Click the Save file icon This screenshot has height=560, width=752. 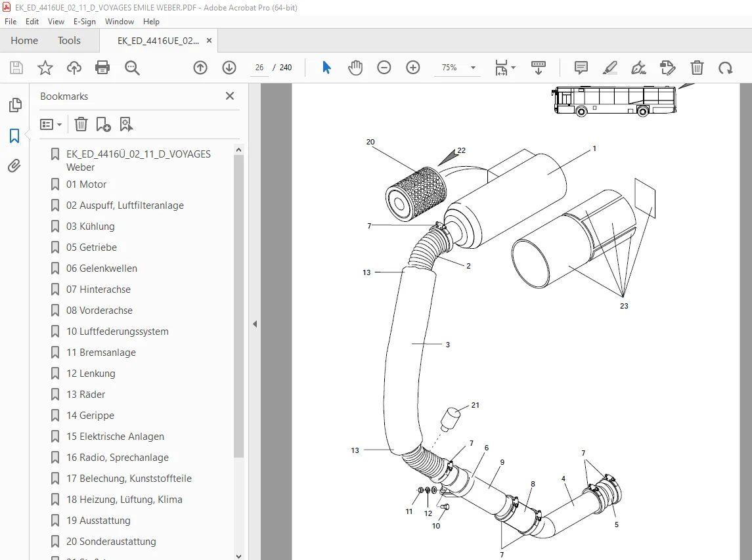pyautogui.click(x=16, y=68)
